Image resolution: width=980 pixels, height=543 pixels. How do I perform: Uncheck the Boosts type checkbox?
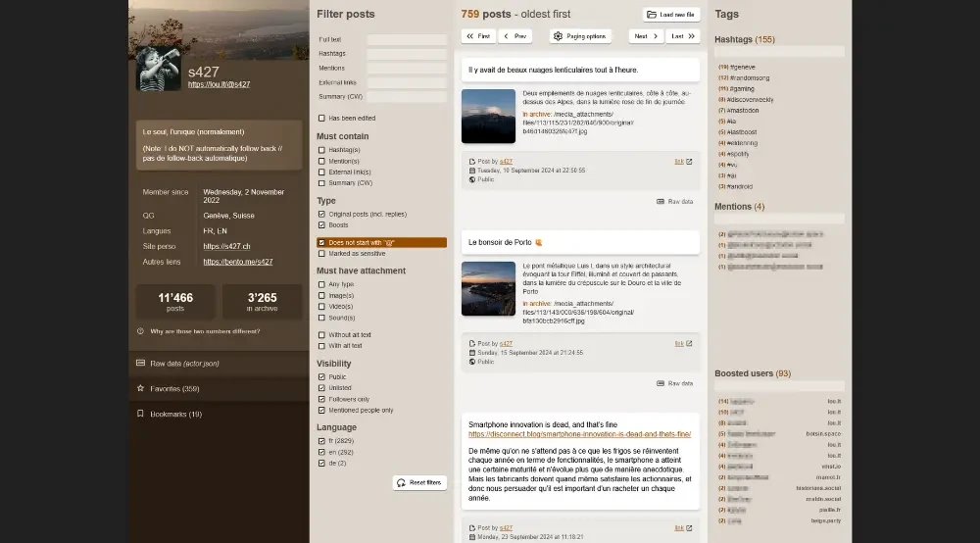[x=321, y=225]
